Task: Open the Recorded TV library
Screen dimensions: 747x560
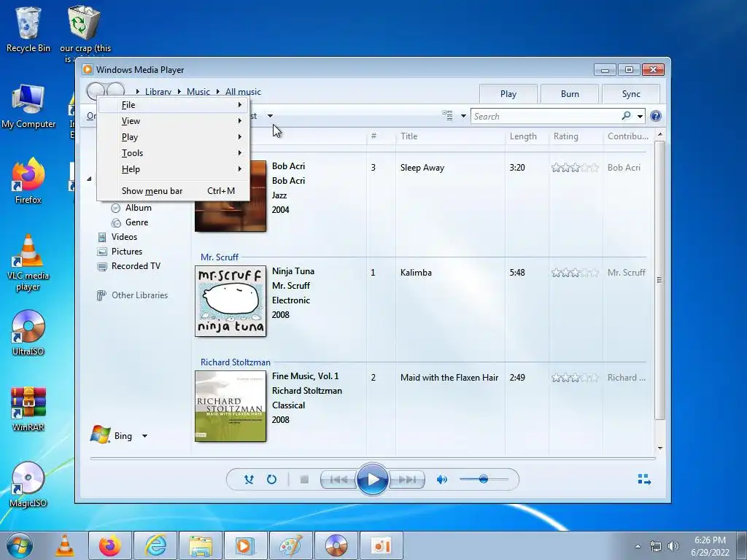Action: [135, 266]
